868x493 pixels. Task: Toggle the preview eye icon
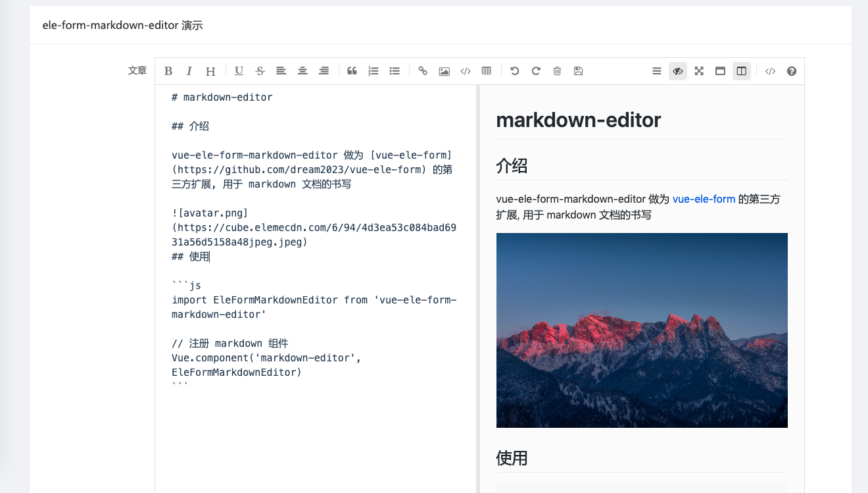[x=678, y=71]
